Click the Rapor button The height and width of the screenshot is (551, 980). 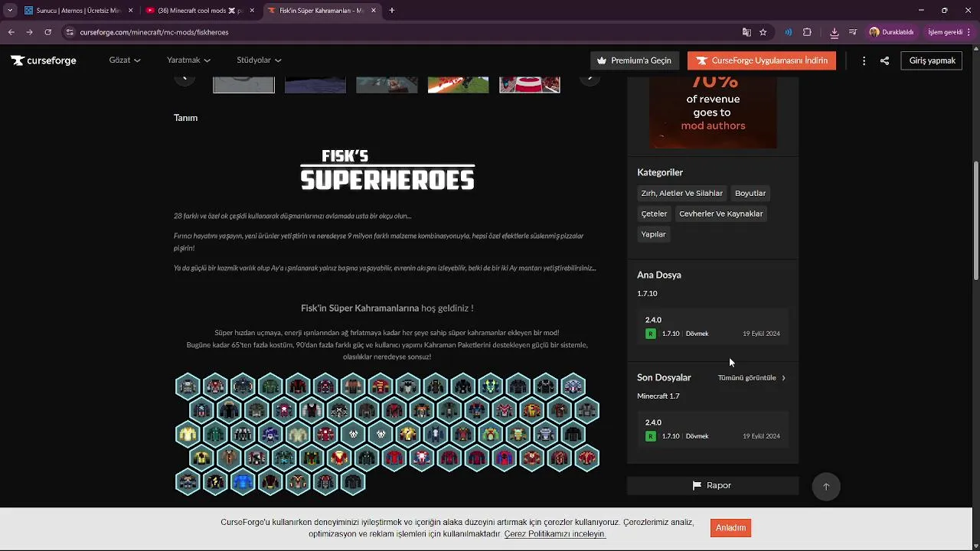[713, 486]
